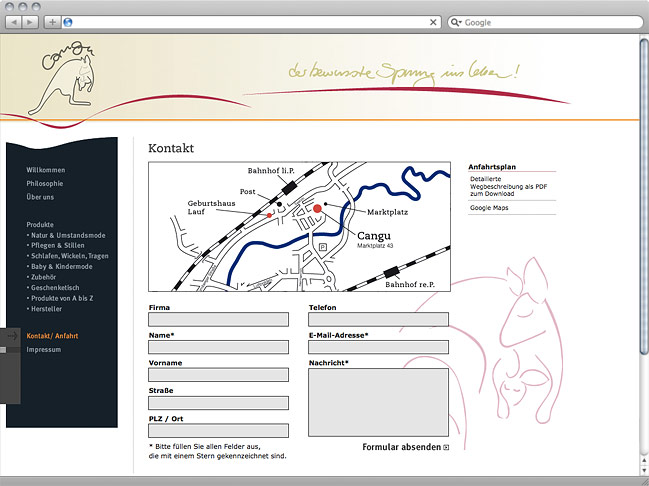
Task: Click inside the Nachricht message box
Action: pyautogui.click(x=379, y=402)
